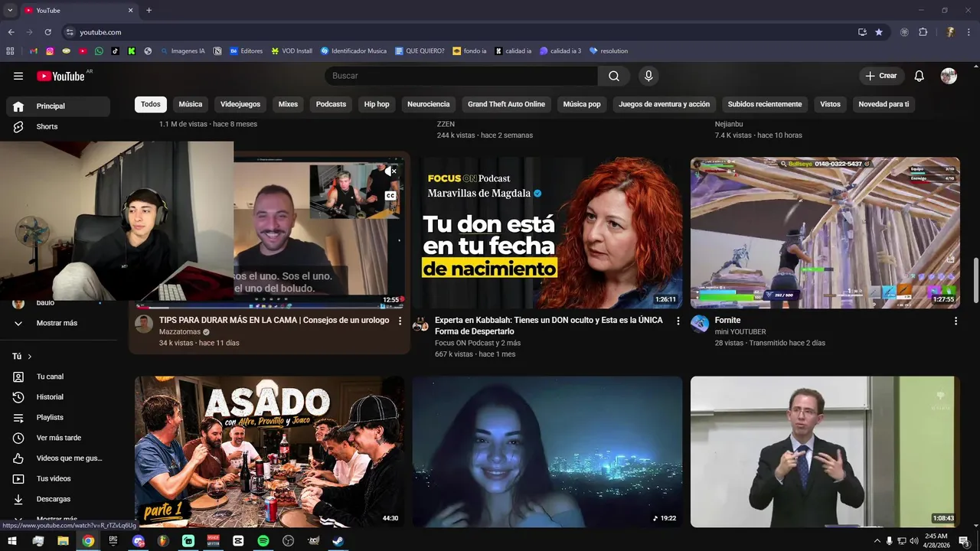Expand the Tú section chevron

(x=30, y=357)
